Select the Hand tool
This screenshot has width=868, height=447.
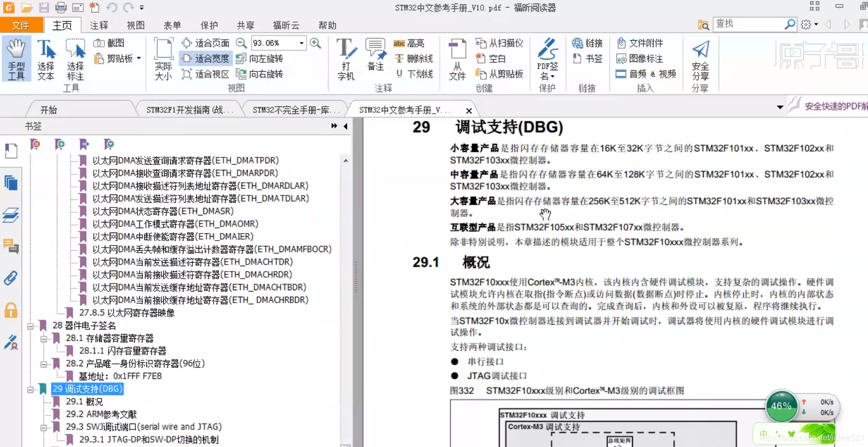coord(16,59)
